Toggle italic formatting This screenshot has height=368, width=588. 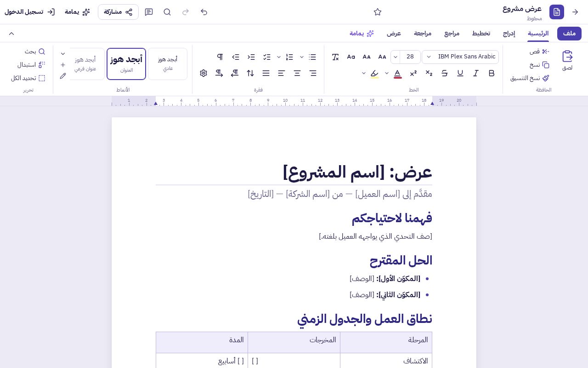point(476,73)
